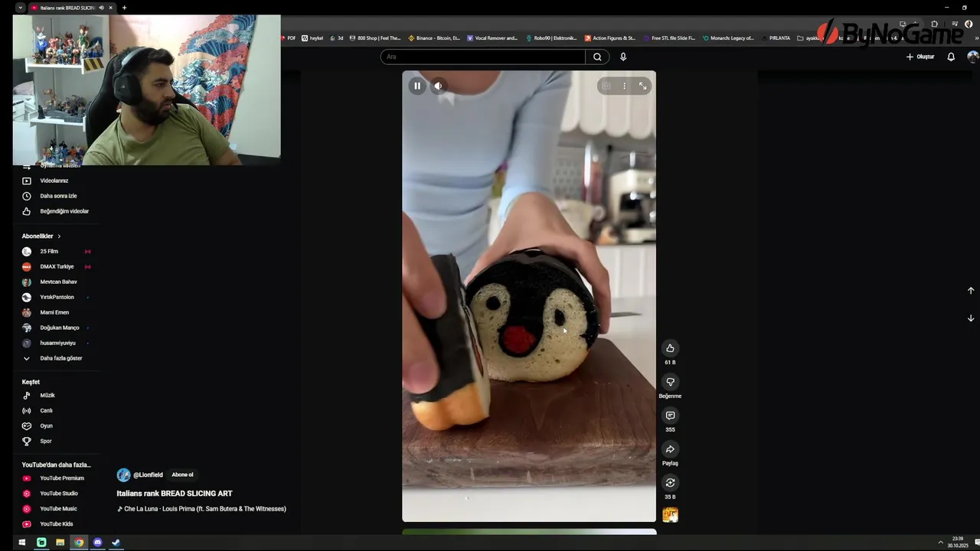Image resolution: width=980 pixels, height=551 pixels.
Task: Open heykel bookmark
Action: 312,37
